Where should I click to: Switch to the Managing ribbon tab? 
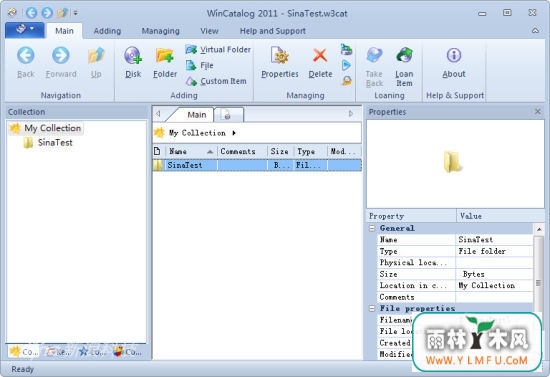coord(161,31)
